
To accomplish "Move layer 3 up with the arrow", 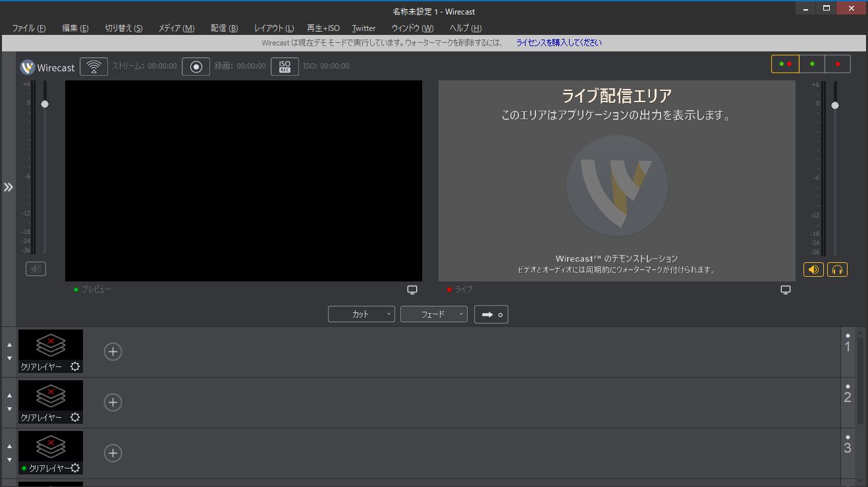I will click(x=9, y=446).
